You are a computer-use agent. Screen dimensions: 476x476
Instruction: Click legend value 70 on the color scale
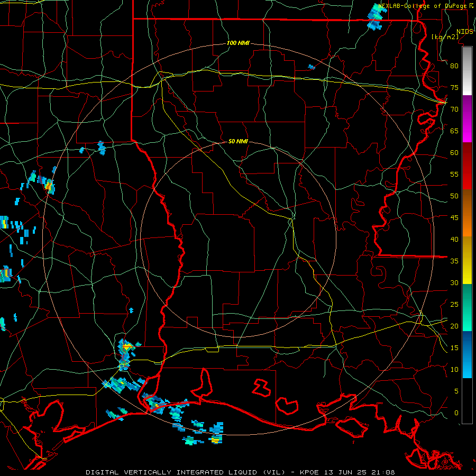[x=454, y=109]
